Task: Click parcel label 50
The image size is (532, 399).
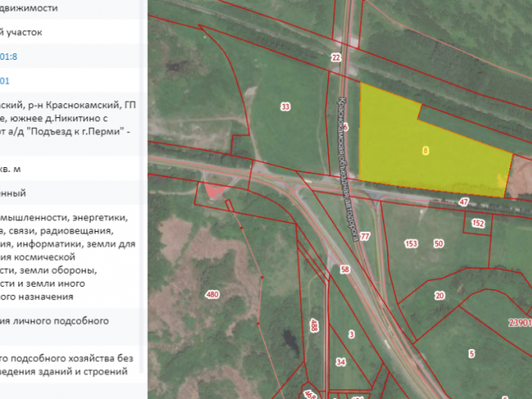Action: pos(438,244)
